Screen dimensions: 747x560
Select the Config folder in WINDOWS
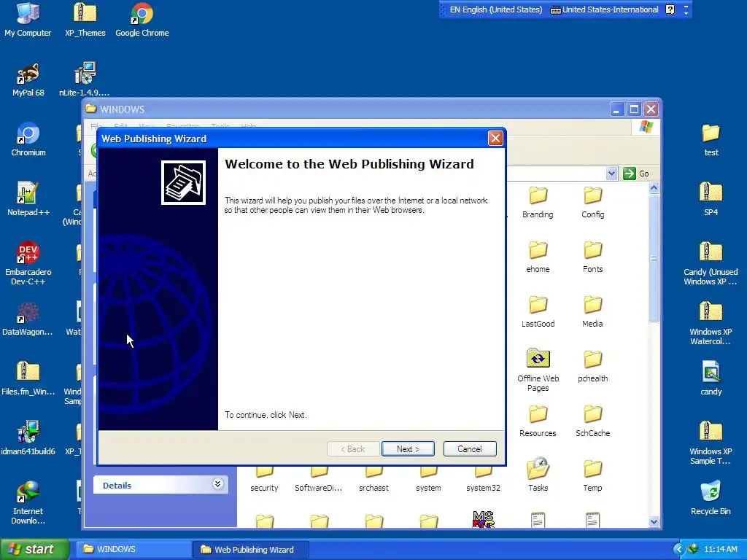tap(592, 203)
